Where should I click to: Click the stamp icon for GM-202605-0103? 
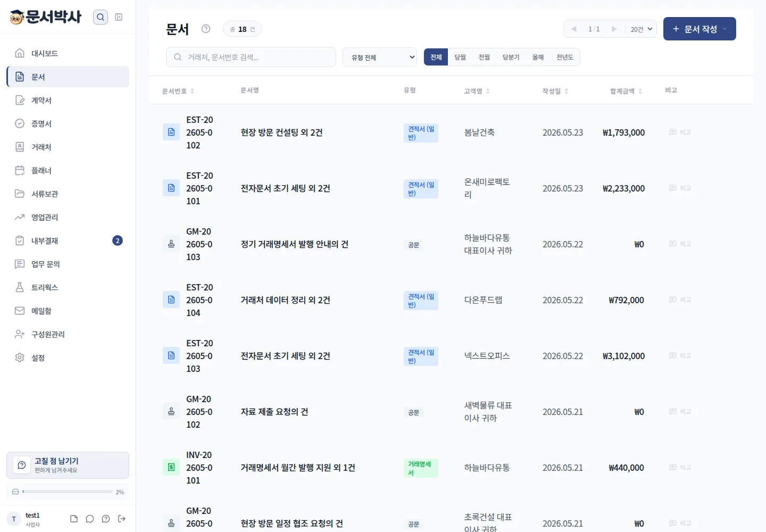[x=171, y=244]
